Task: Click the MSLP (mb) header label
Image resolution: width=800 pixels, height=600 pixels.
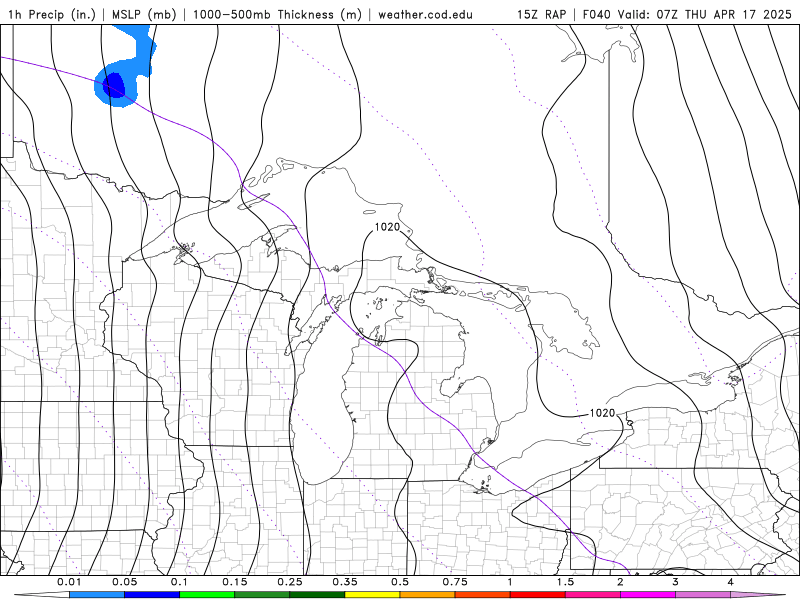Action: pos(144,14)
